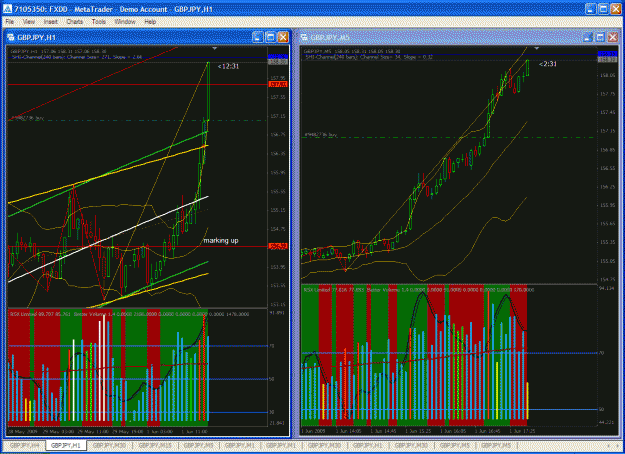Switch to the GBPJPY,H4 chart tab

pos(24,446)
